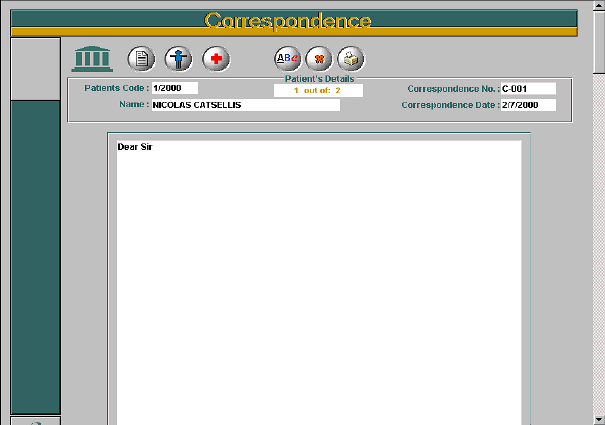Click the vertical scrollbar thumb
This screenshot has width=605, height=425.
coord(599,41)
